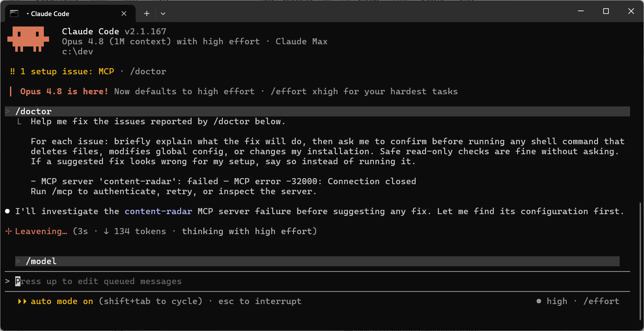
Task: Click the '134 tokens' counter
Action: pos(140,232)
